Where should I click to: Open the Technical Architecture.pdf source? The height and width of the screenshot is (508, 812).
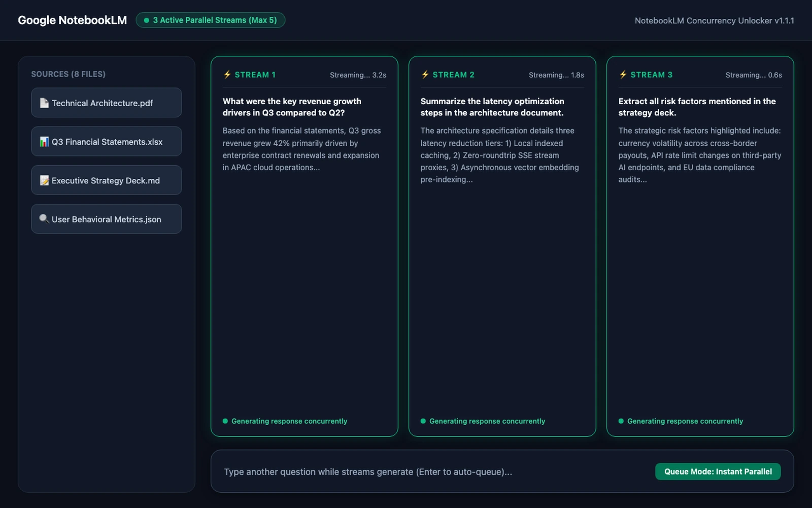107,103
